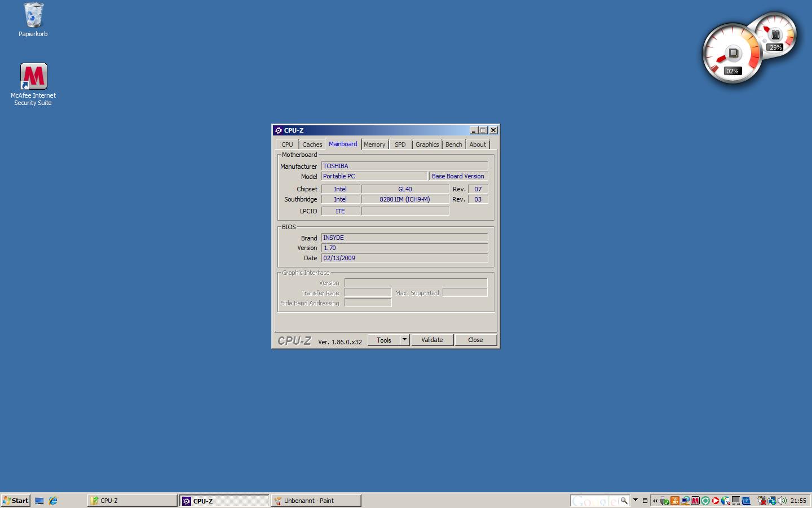This screenshot has width=812, height=508.
Task: Click the Manufacturer field showing TOSHIBA
Action: (x=404, y=166)
